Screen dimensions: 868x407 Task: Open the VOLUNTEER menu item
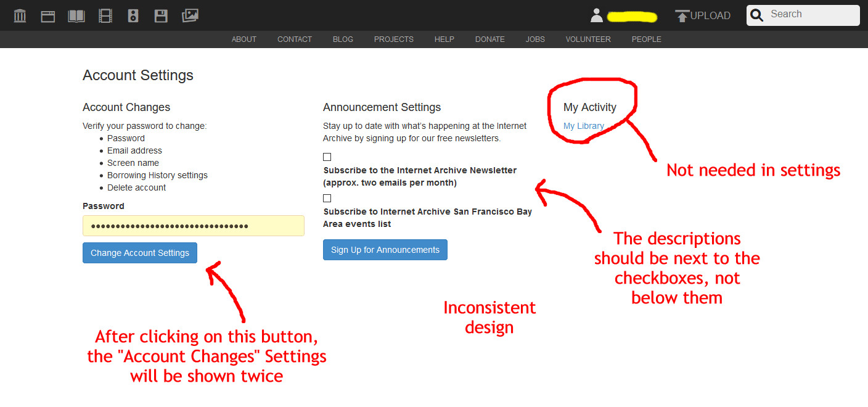[x=588, y=39]
